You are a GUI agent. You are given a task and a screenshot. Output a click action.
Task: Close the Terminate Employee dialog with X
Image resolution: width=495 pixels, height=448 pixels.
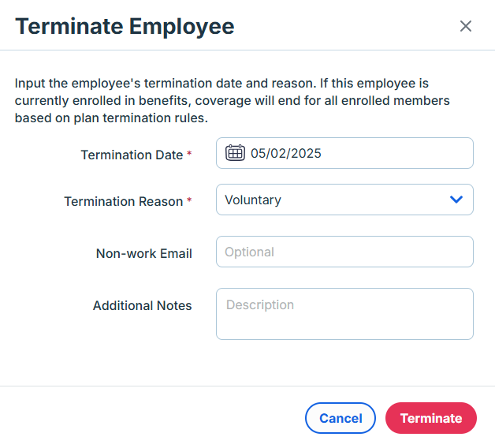[x=466, y=26]
